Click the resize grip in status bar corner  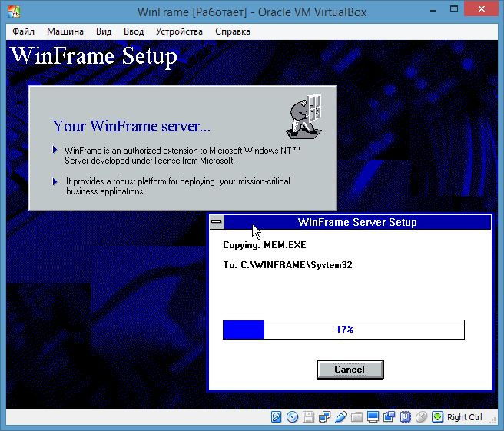tap(492, 419)
